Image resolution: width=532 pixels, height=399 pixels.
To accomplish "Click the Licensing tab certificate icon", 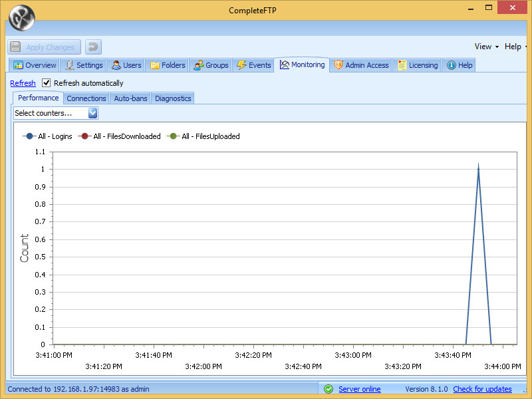I will click(x=402, y=65).
